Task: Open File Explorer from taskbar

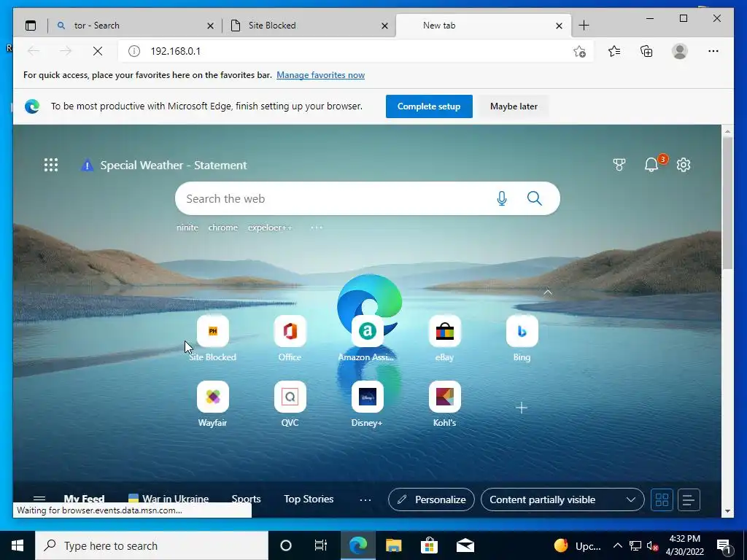Action: pyautogui.click(x=393, y=545)
